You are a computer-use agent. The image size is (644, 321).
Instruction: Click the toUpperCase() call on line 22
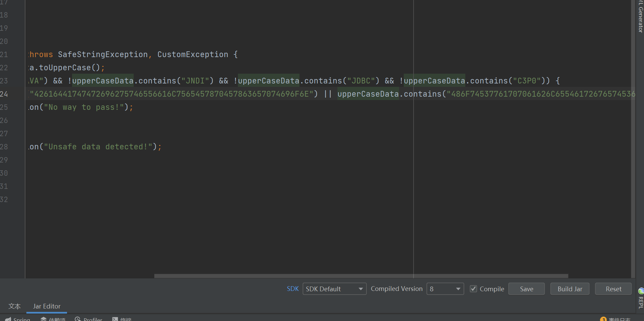69,68
